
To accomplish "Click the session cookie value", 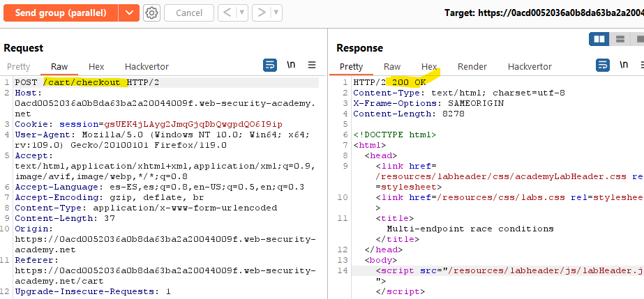I will (193, 124).
